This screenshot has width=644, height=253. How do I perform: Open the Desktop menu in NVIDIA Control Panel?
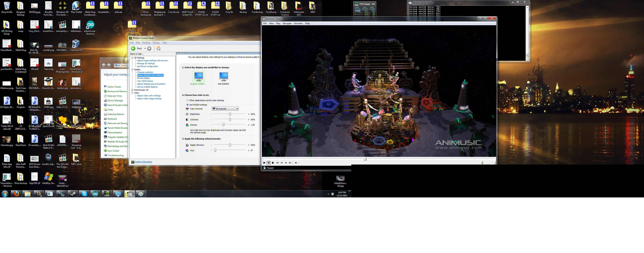146,43
